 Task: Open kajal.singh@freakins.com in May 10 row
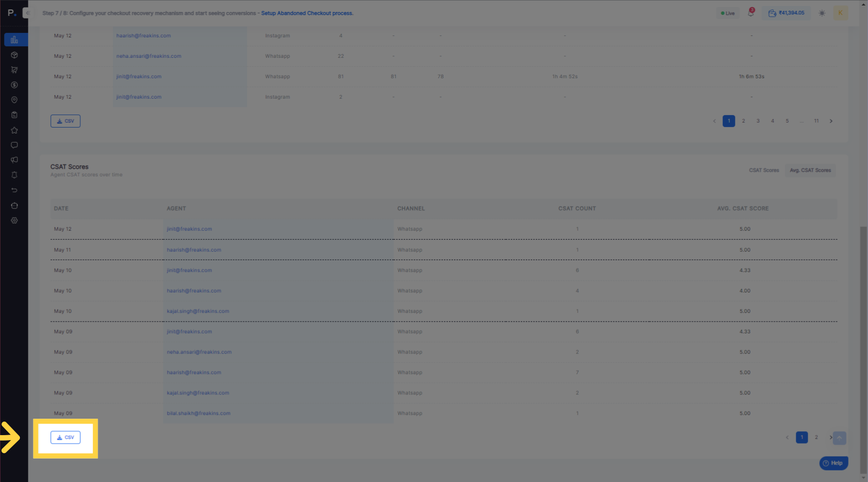point(198,312)
